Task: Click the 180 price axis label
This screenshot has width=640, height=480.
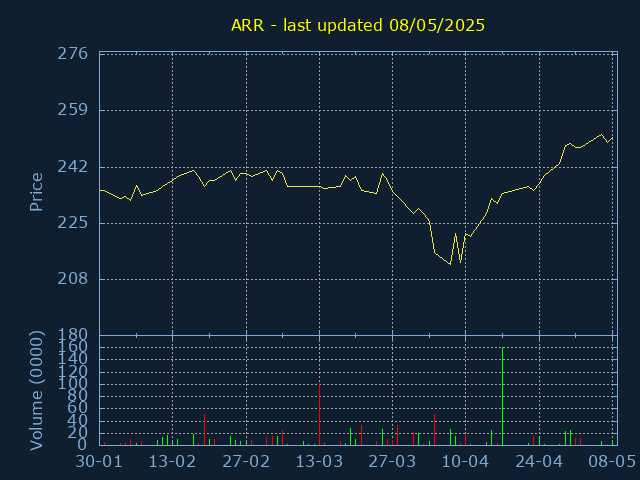Action: [x=72, y=335]
